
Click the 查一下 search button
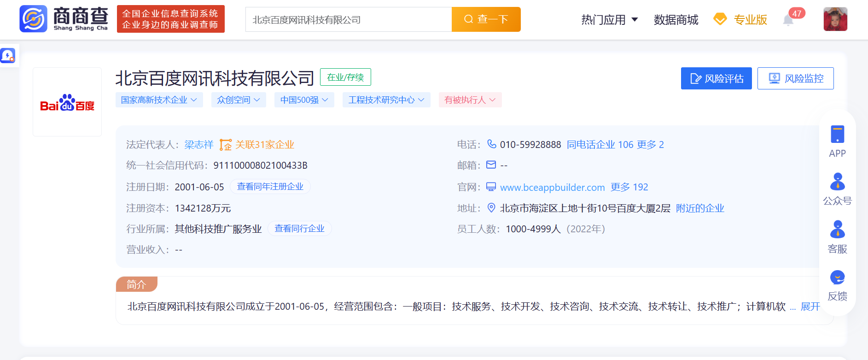coord(486,19)
